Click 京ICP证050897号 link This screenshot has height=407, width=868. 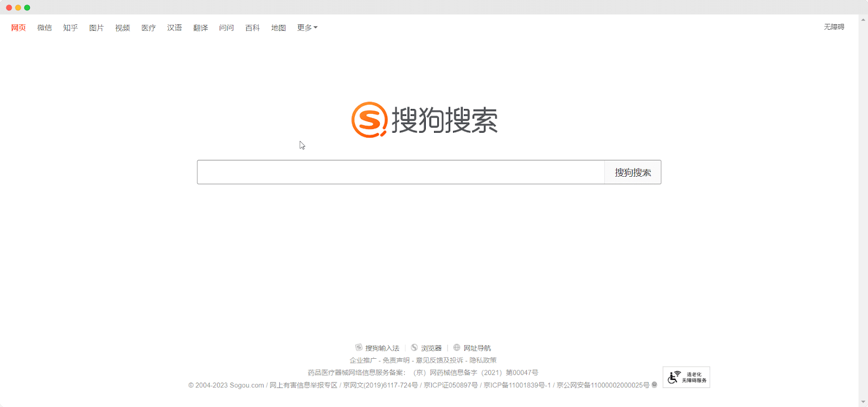coord(451,385)
